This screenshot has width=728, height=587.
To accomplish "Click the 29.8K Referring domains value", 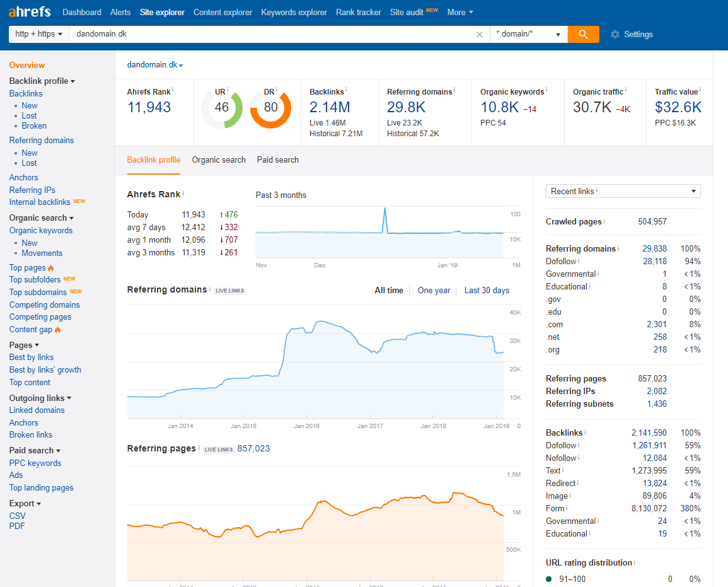I will click(x=407, y=107).
